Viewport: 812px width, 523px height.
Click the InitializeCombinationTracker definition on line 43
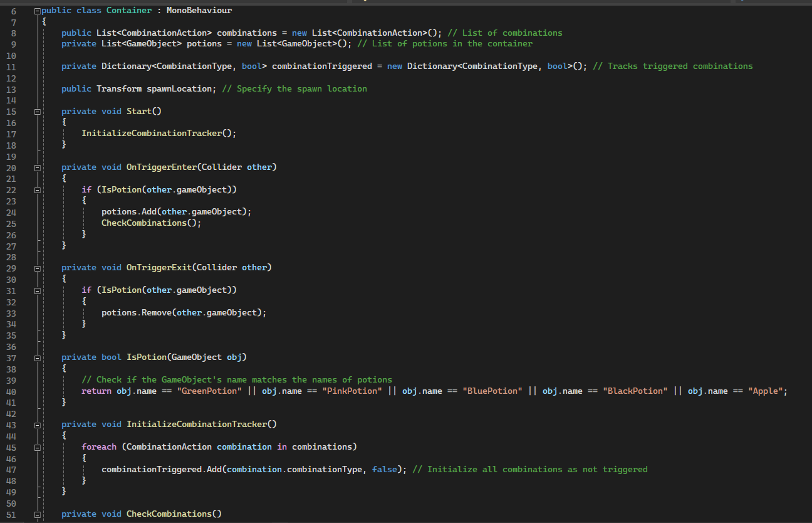pos(197,425)
